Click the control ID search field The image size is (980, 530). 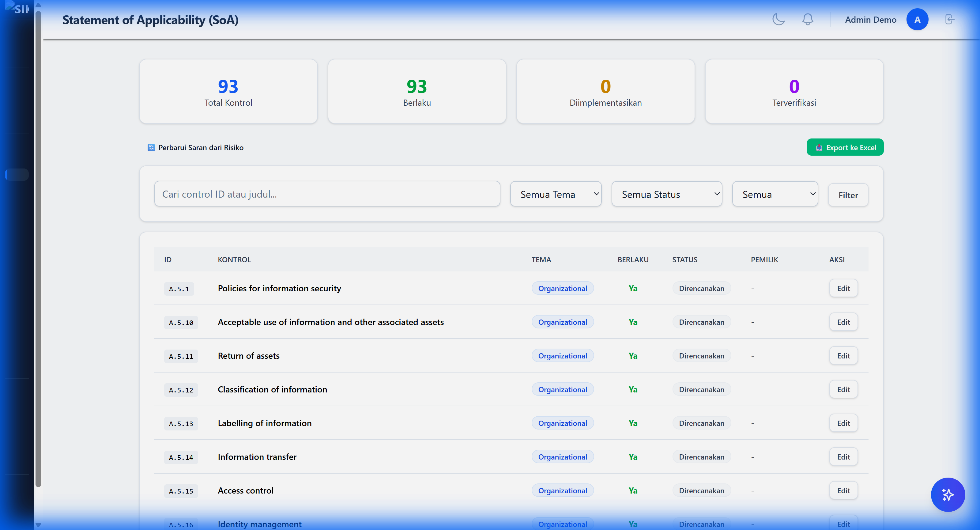point(327,194)
